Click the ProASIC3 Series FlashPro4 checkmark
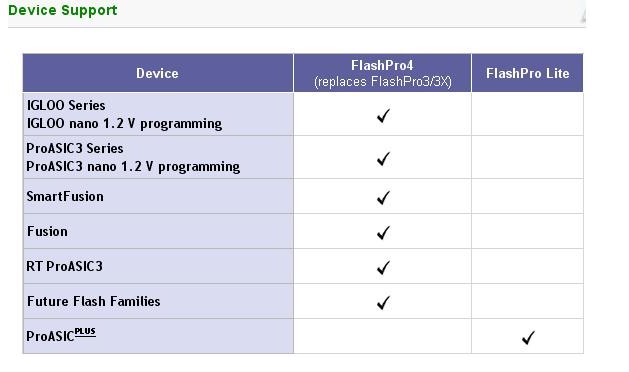The width and height of the screenshot is (629, 372). tap(383, 159)
